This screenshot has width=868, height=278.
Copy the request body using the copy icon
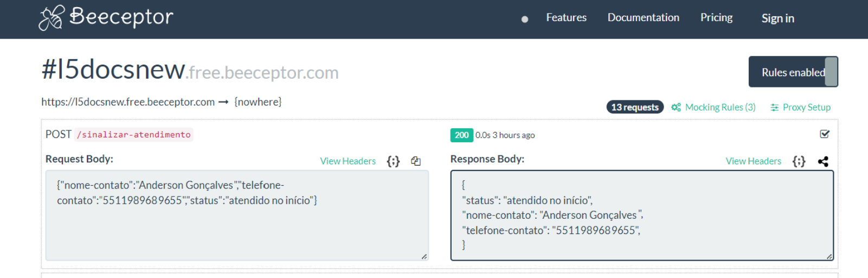pyautogui.click(x=416, y=161)
